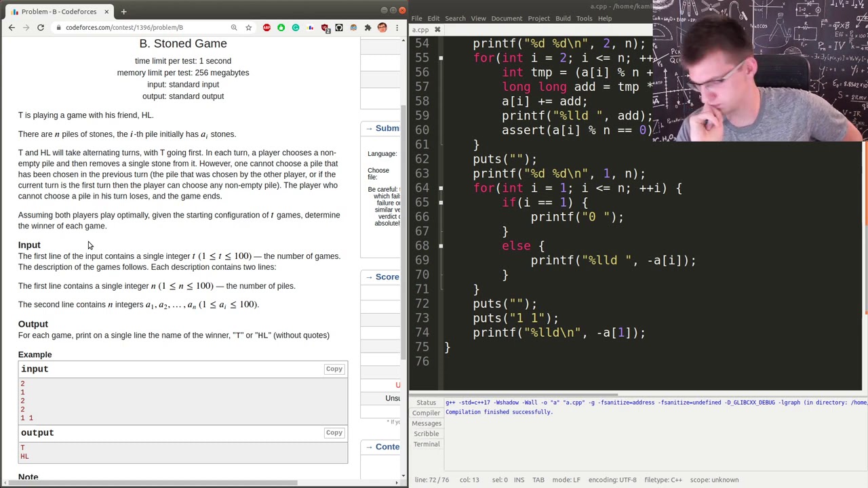Open the zoom magnifier in the address bar
This screenshot has width=868, height=488.
click(x=234, y=28)
